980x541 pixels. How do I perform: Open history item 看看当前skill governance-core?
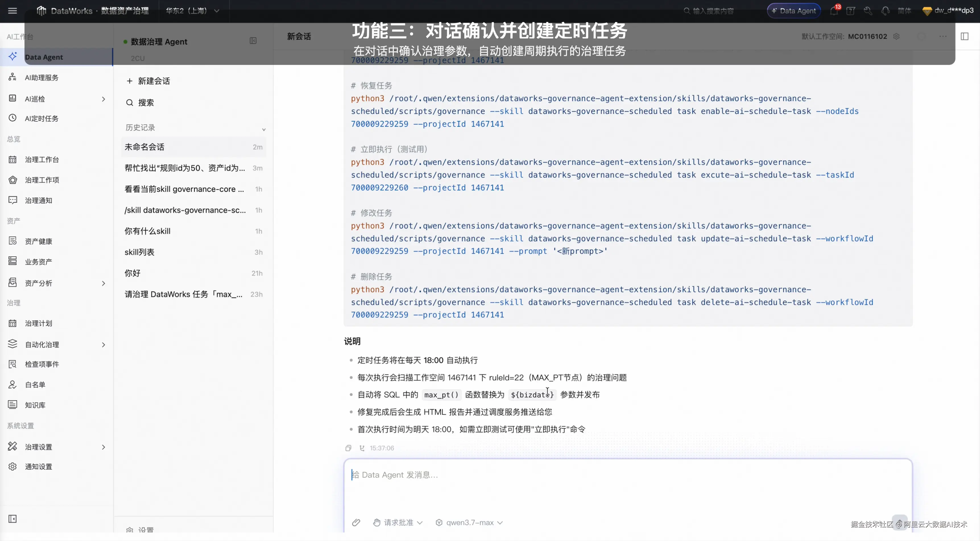(194, 189)
